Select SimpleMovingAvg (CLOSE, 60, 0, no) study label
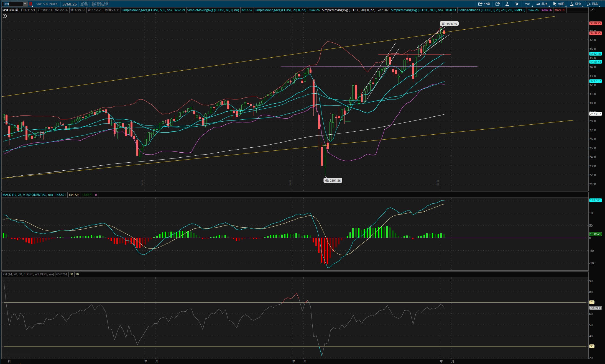Screen dimensions: 605x364 [x=213, y=10]
